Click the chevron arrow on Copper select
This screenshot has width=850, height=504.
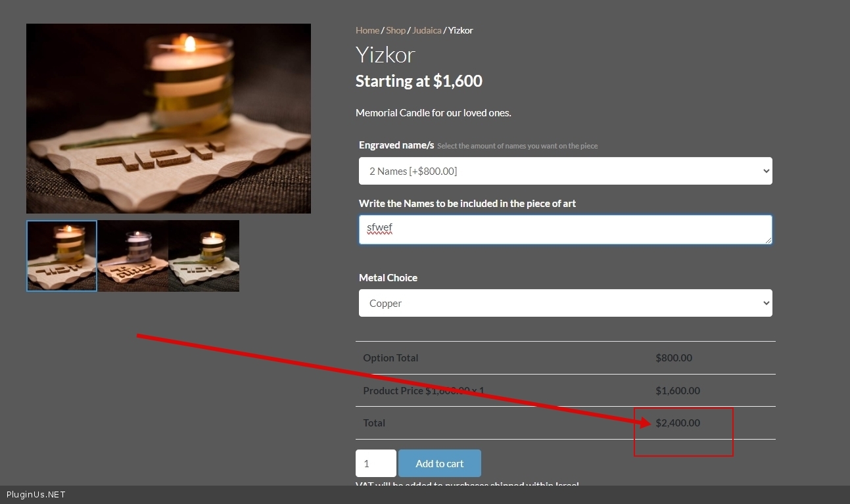coord(765,303)
